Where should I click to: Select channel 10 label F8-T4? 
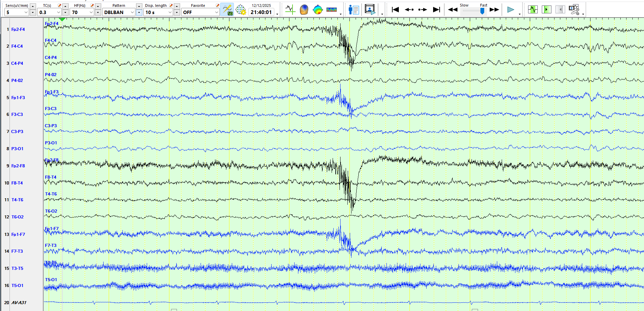point(17,183)
